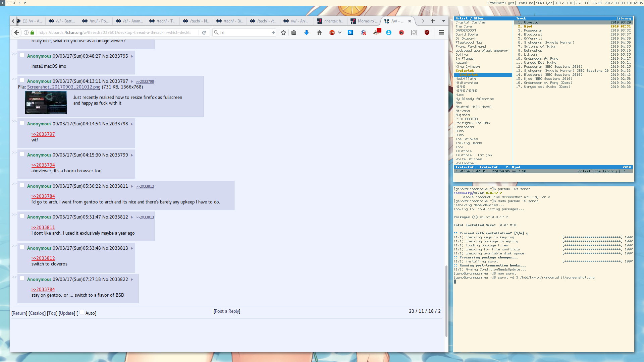Click the browser vertical scrollbar thumb
This screenshot has height=362, width=644.
point(446,301)
